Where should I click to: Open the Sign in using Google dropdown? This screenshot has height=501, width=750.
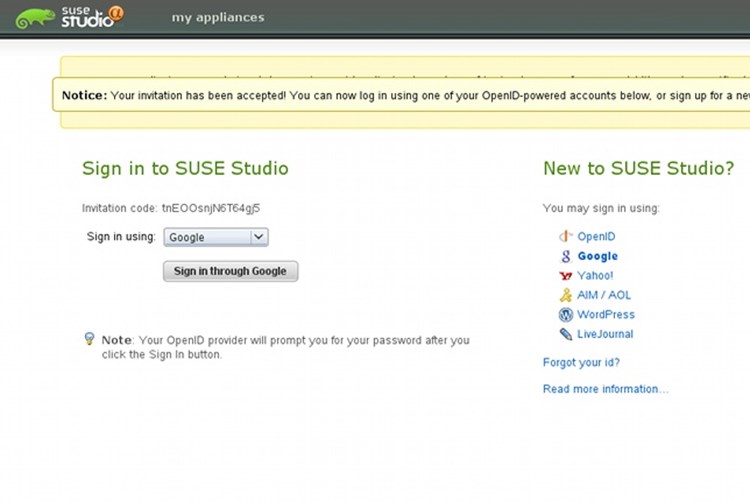point(216,237)
